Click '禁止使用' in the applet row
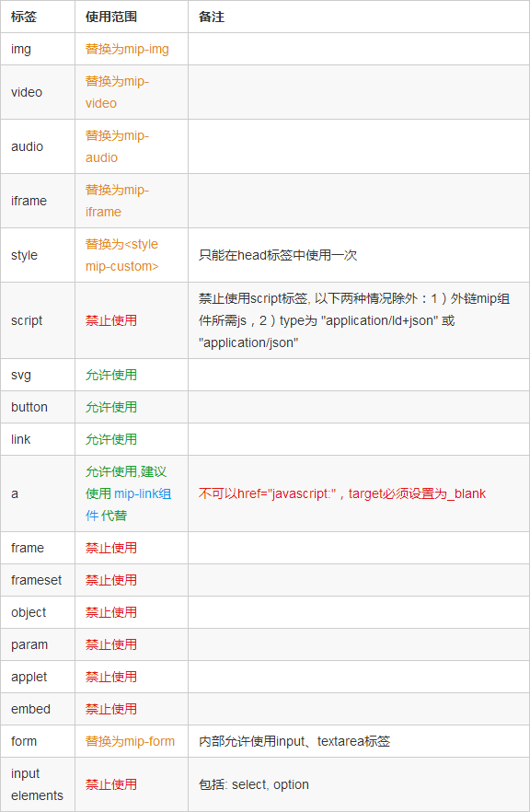 (111, 677)
